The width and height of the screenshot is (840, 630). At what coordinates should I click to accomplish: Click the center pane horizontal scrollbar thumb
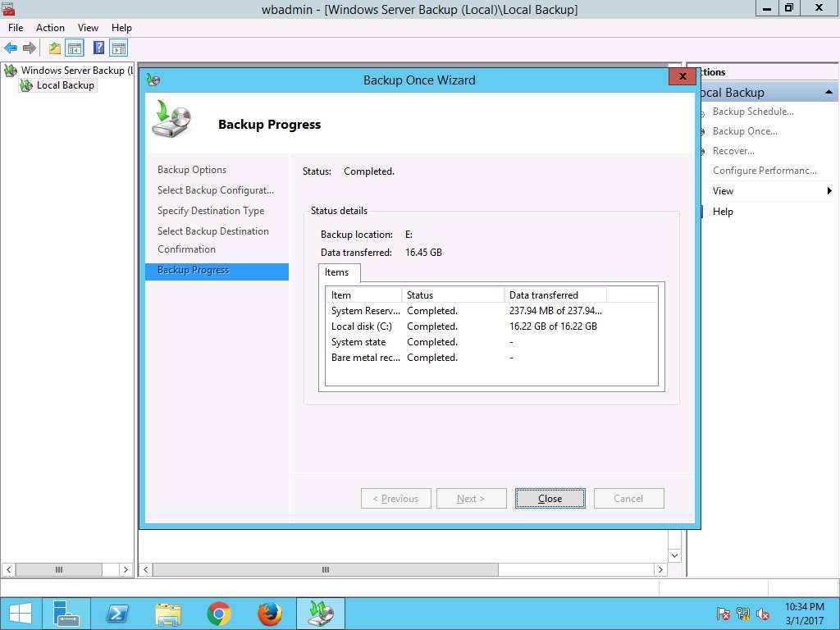click(x=325, y=569)
